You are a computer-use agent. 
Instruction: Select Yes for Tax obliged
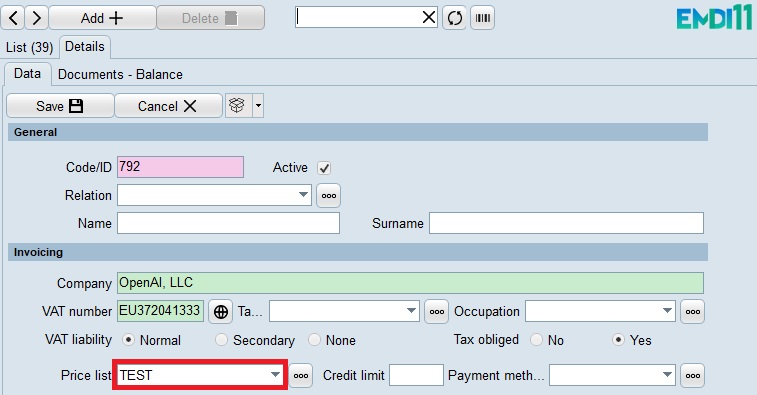[618, 340]
